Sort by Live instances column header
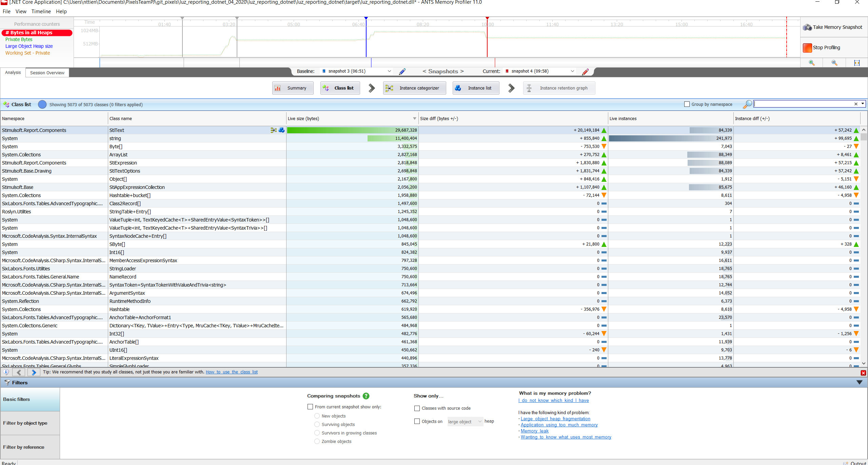The image size is (868, 465). [670, 119]
